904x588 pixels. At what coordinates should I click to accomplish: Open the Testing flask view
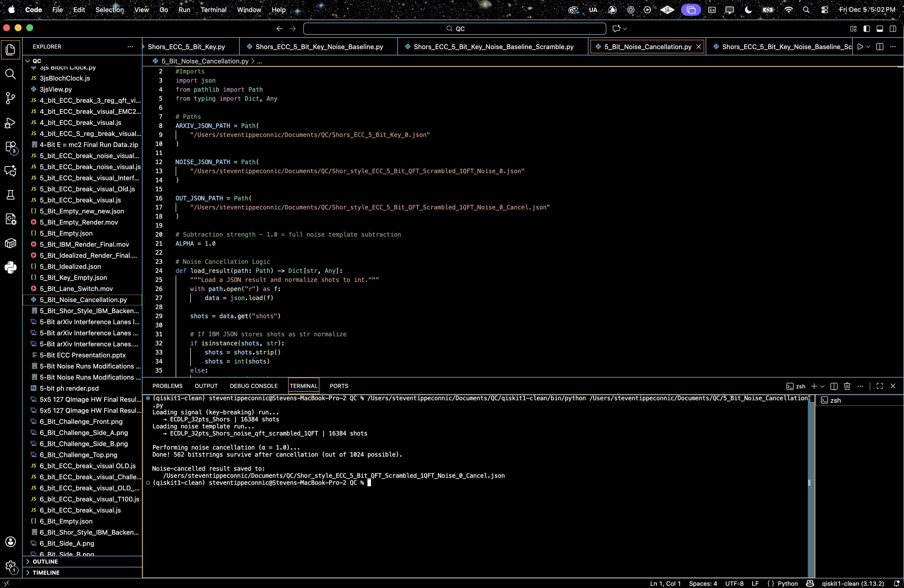(x=11, y=195)
